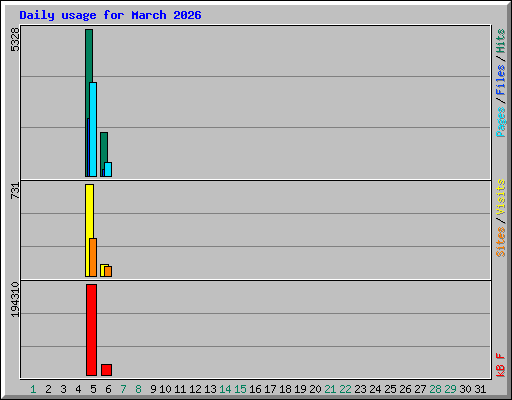512x400 pixels.
Task: Select the 5328 hits axis value
Action: click(15, 40)
